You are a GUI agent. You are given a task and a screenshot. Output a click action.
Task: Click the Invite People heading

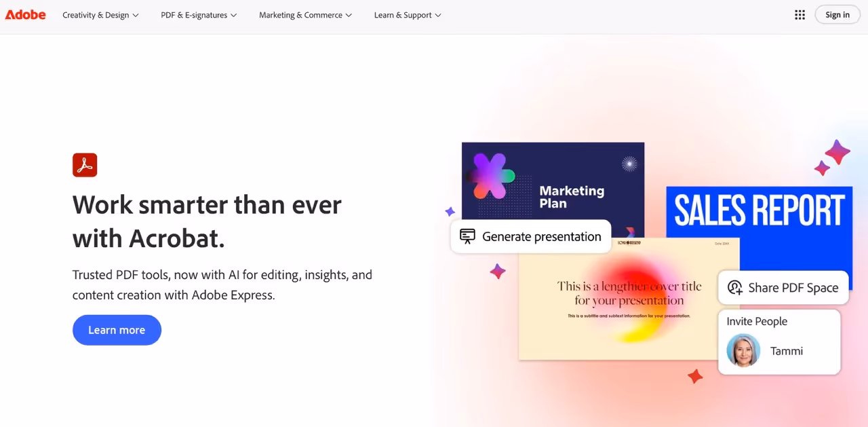coord(757,322)
